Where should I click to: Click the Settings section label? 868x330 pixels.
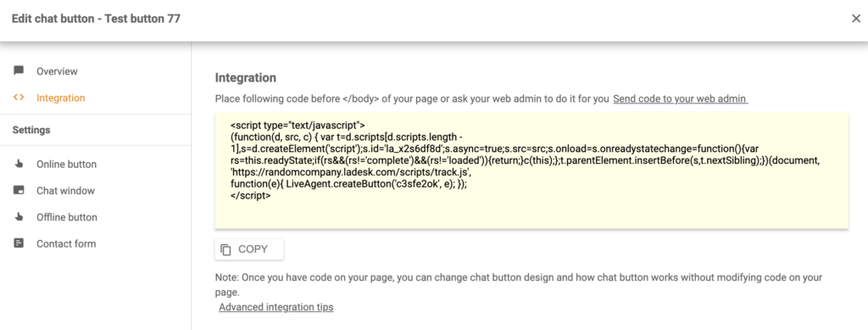tap(31, 130)
